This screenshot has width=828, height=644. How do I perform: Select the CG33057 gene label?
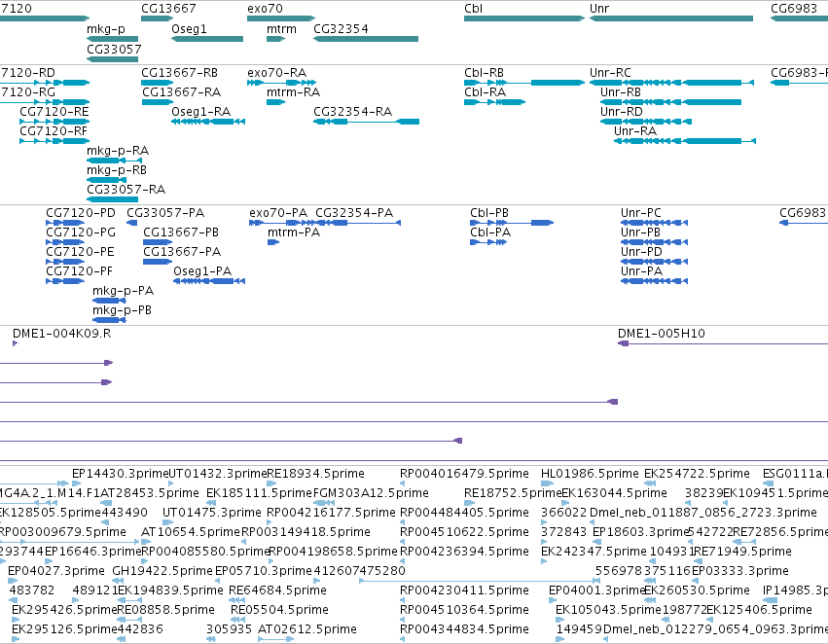114,49
